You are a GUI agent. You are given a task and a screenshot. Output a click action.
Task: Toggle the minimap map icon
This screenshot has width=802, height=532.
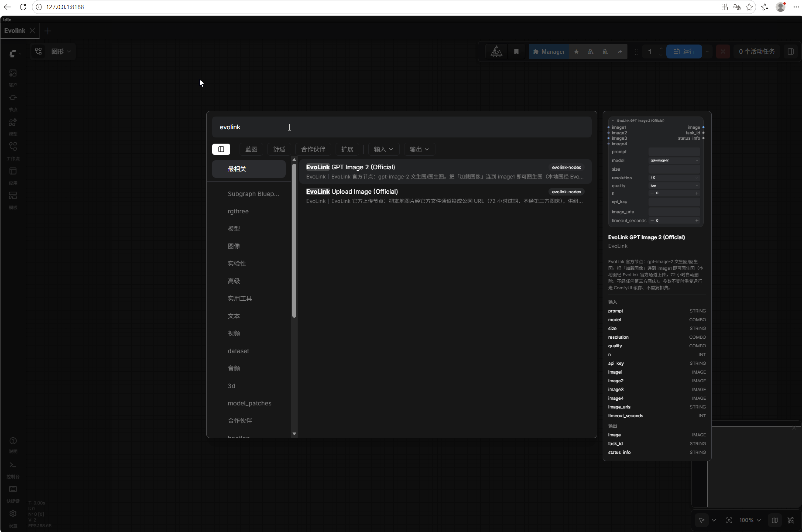775,520
